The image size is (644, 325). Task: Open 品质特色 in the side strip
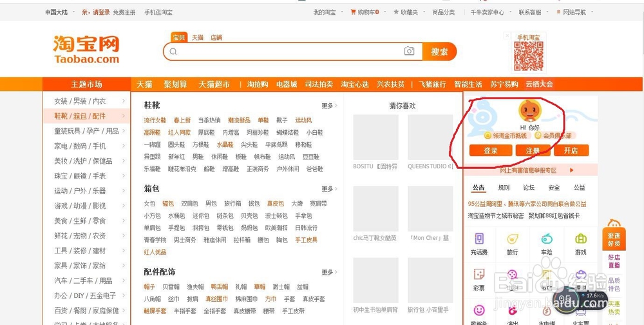pyautogui.click(x=614, y=284)
